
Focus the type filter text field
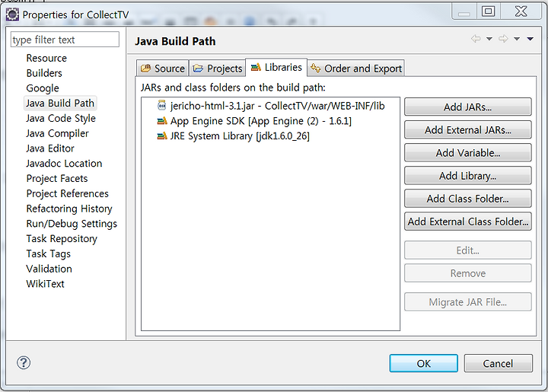[65, 40]
